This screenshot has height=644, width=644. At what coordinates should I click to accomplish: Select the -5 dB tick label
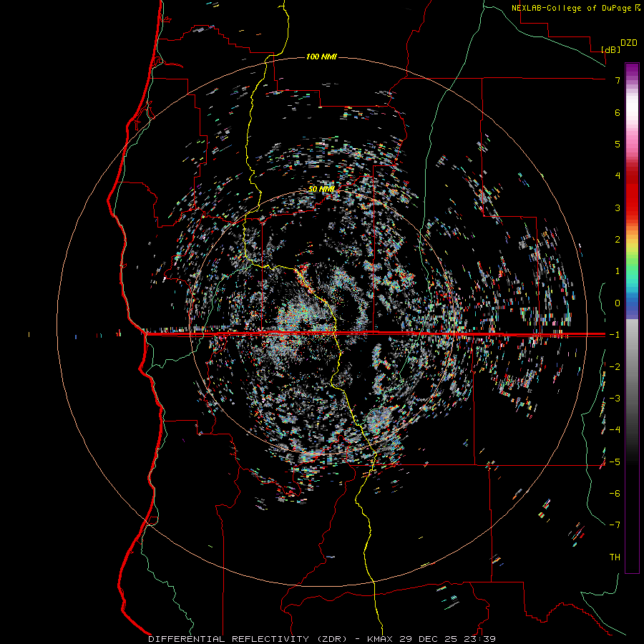615,462
